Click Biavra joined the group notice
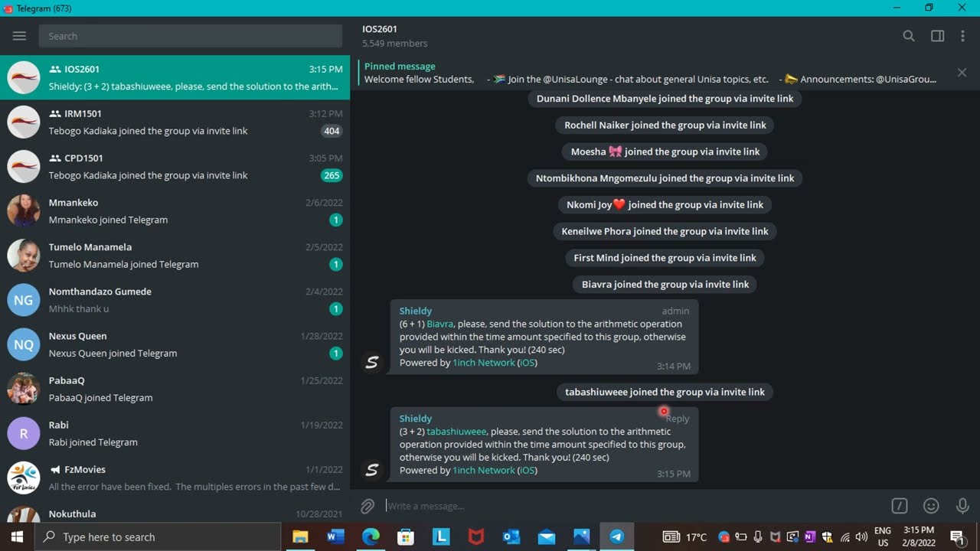This screenshot has height=551, width=980. tap(665, 285)
